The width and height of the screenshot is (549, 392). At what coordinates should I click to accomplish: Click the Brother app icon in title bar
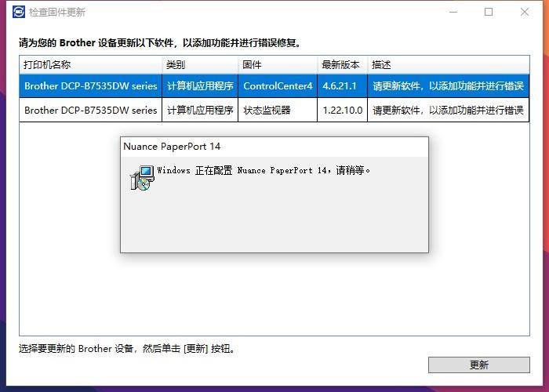coord(19,12)
